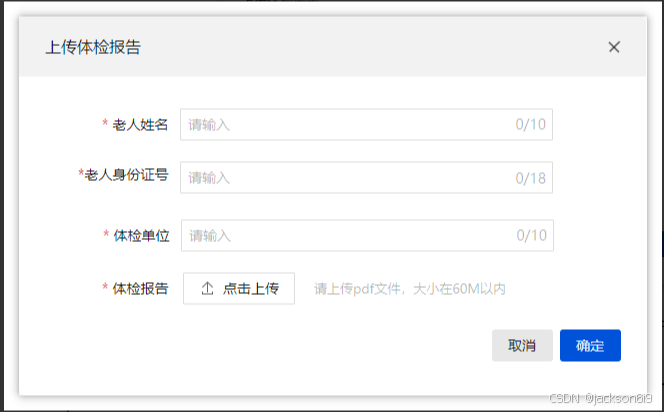Image resolution: width=664 pixels, height=412 pixels.
Task: Click the 上传体检报告 dialog title
Action: point(93,47)
